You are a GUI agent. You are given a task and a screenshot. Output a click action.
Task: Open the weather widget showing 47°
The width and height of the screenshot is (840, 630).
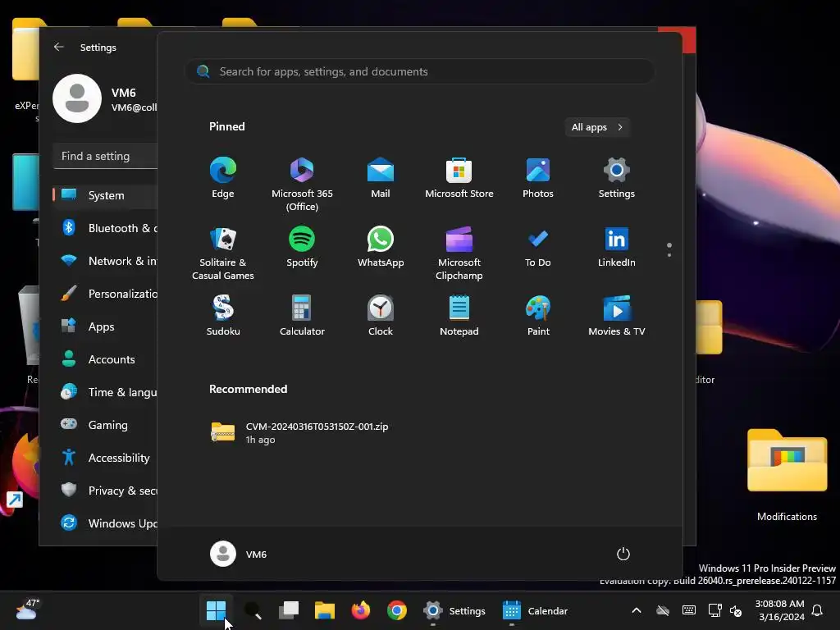coord(27,610)
